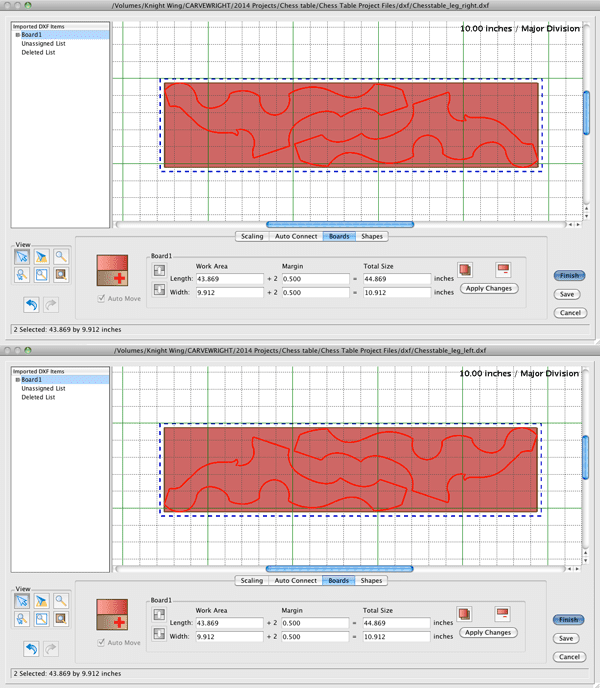
Task: Select Unassigned List in the upper window tree
Action: click(x=42, y=43)
